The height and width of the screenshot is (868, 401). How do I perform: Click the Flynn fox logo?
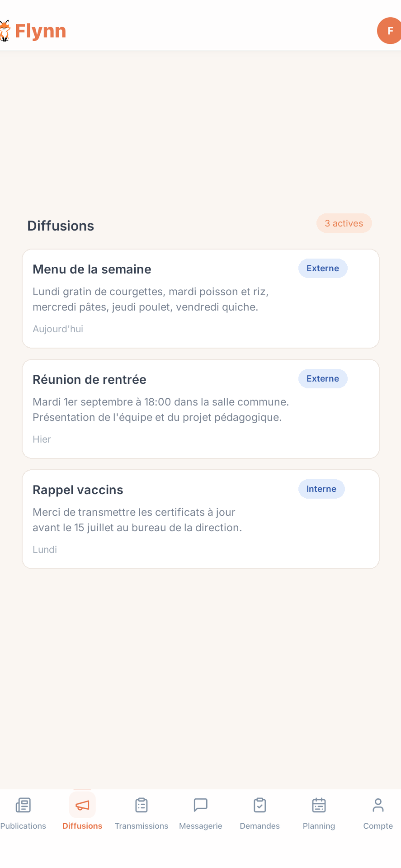[x=5, y=31]
